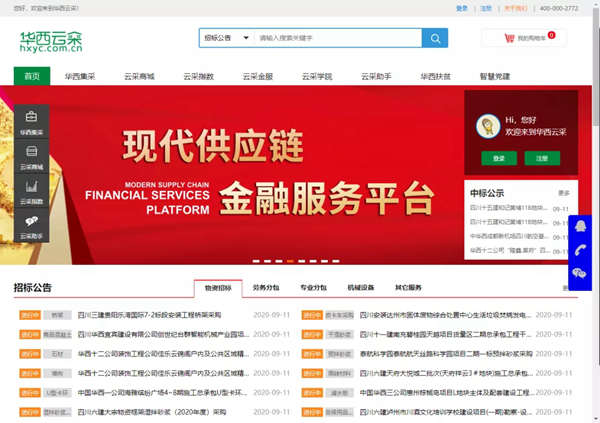600x423 pixels.
Task: Open 四川六建天府大悦城二批次 notice
Action: (445, 373)
